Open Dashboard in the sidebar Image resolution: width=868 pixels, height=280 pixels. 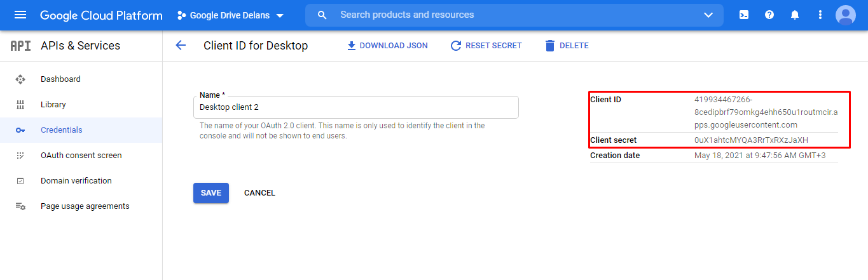[60, 79]
